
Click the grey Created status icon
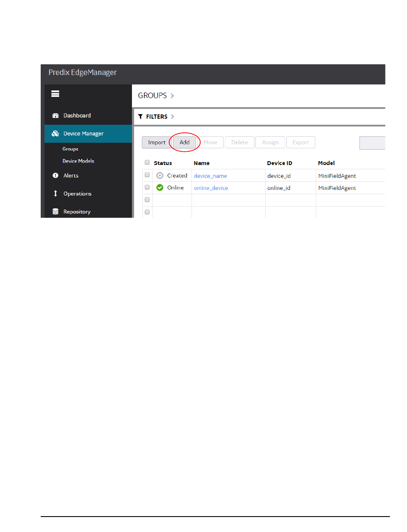pyautogui.click(x=160, y=175)
